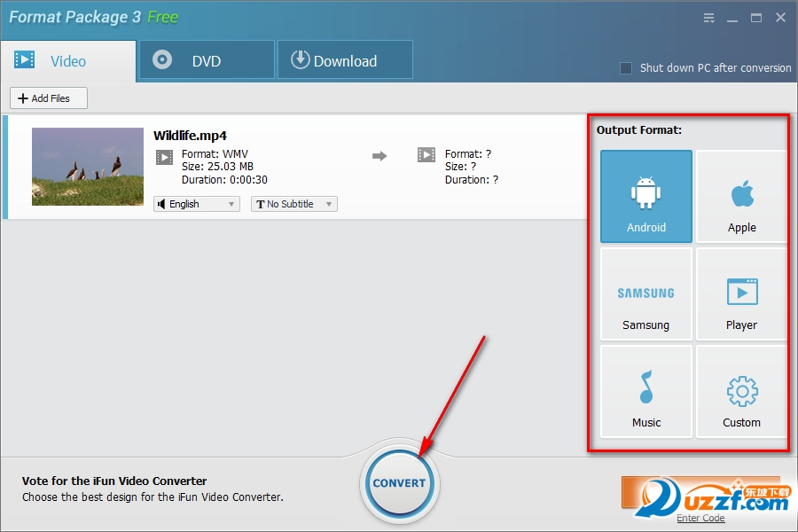Enable Shut down PC after conversion checkbox
The width and height of the screenshot is (798, 532).
pyautogui.click(x=626, y=68)
